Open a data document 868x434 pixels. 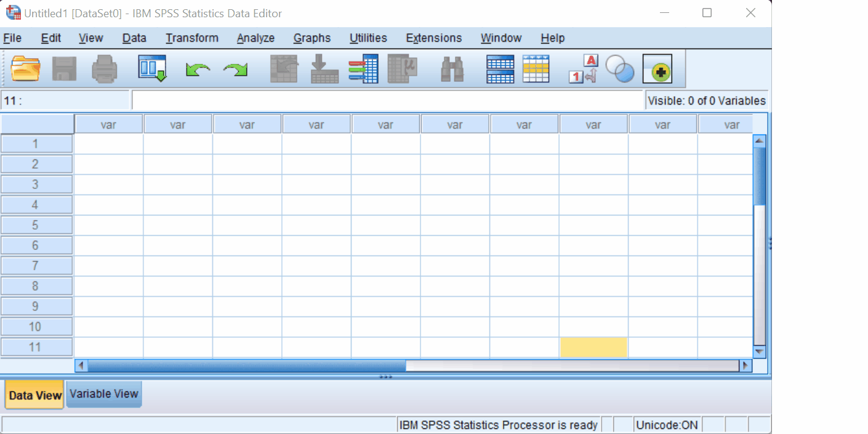click(26, 68)
